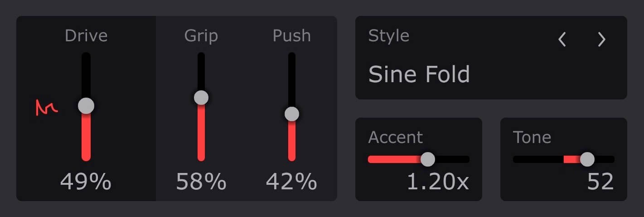Click the Tone slider handle
644x217 pixels.
[x=587, y=159]
